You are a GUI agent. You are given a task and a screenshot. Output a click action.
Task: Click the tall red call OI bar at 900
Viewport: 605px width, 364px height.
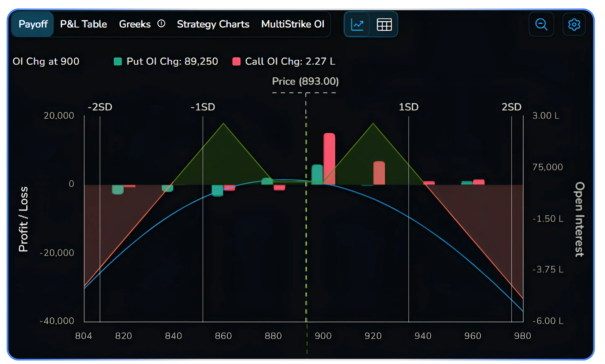329,159
